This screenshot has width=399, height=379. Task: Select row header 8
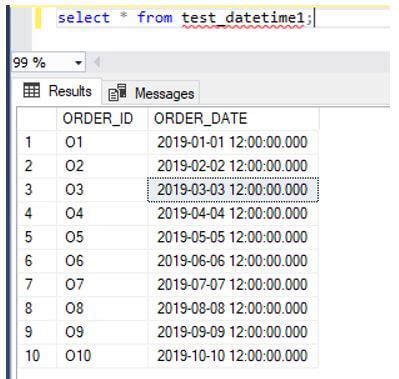pyautogui.click(x=37, y=308)
